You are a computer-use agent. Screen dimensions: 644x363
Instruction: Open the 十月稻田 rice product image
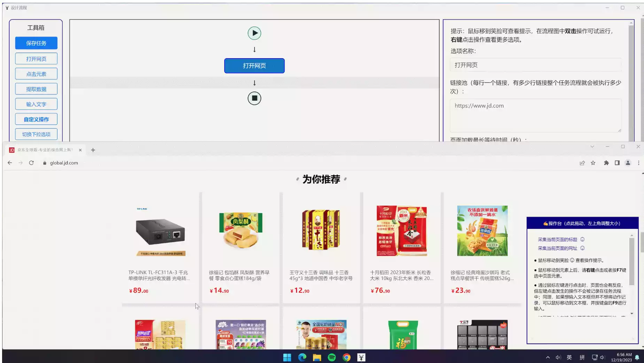point(402,231)
